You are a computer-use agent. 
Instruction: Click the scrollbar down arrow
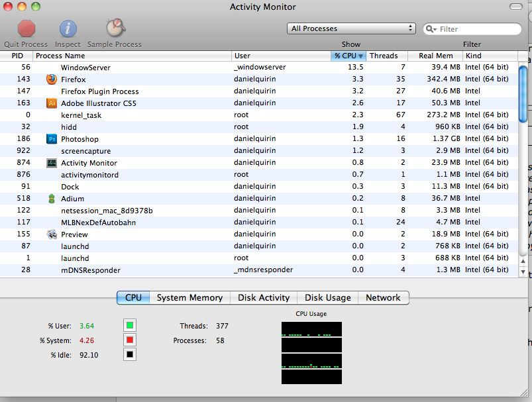(523, 272)
